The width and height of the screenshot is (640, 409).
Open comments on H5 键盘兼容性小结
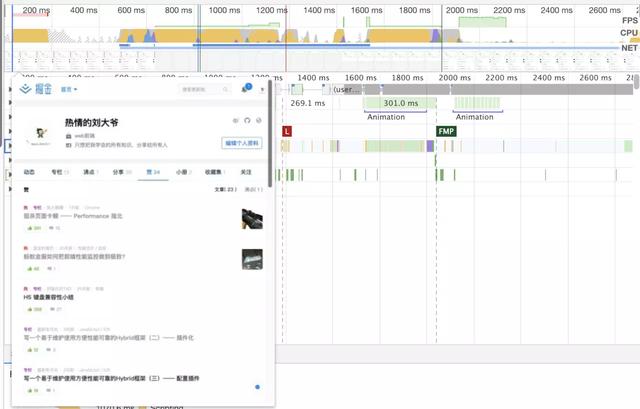(56, 309)
